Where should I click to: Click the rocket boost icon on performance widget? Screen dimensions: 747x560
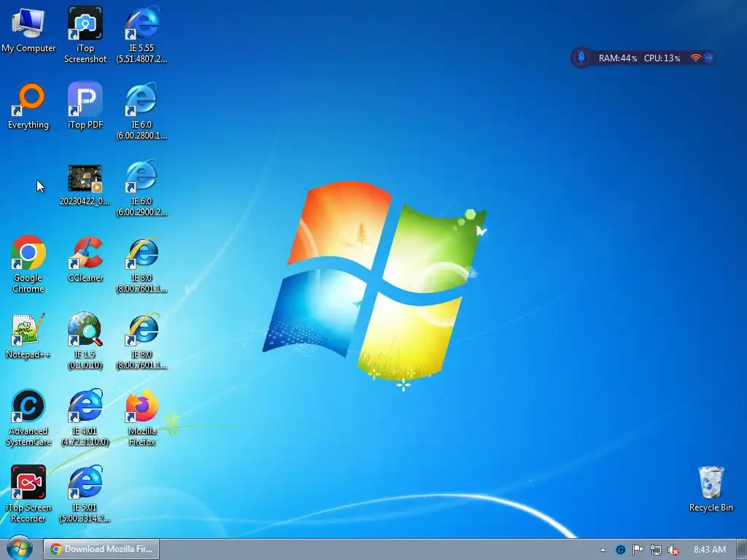click(581, 58)
